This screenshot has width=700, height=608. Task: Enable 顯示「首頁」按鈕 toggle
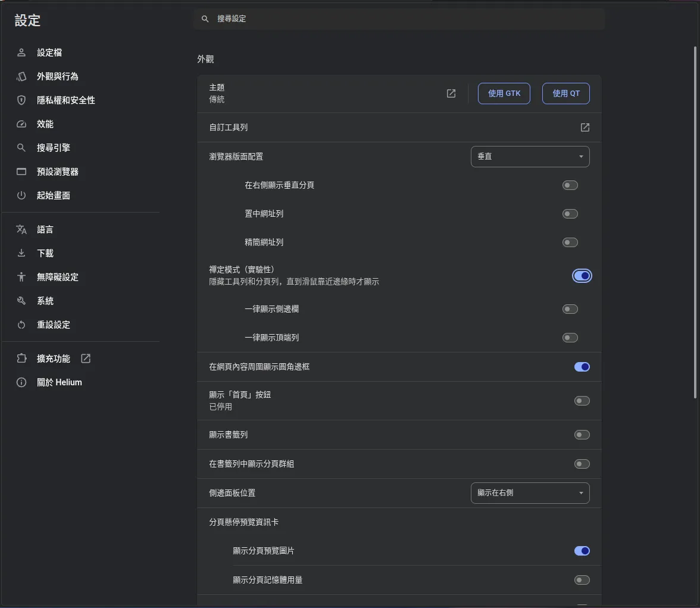pyautogui.click(x=582, y=401)
